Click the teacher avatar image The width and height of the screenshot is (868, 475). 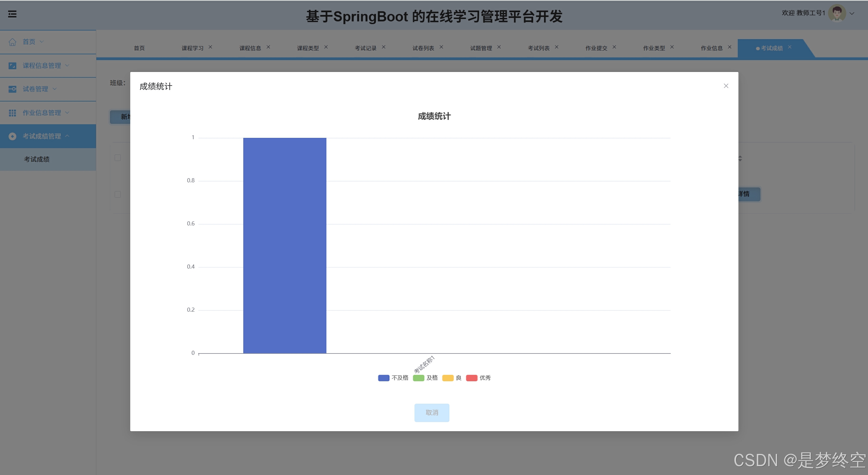[837, 13]
